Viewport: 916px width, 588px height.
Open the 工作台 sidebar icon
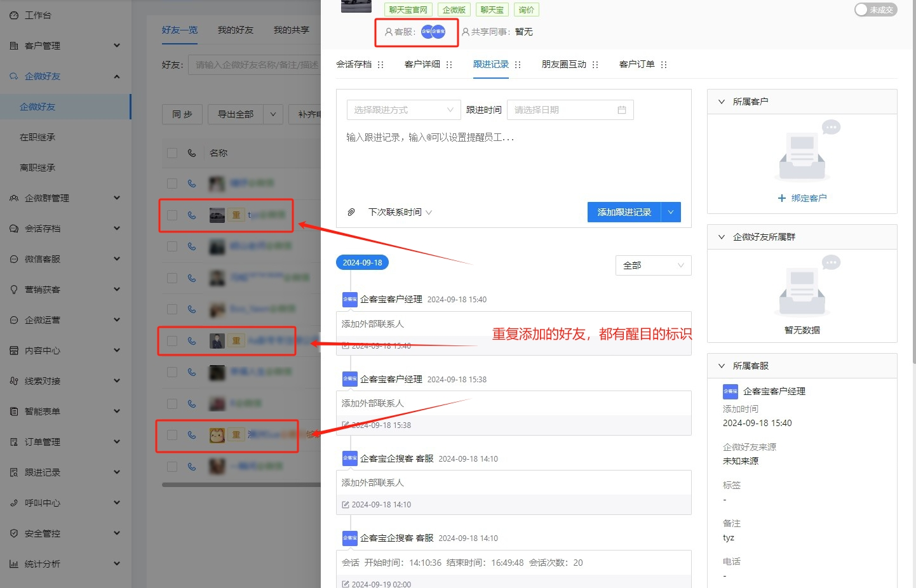[14, 15]
